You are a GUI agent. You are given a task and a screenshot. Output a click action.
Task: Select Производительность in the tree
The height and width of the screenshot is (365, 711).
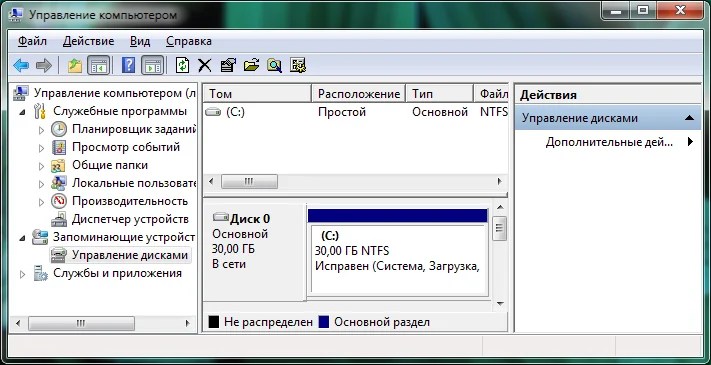pos(130,201)
